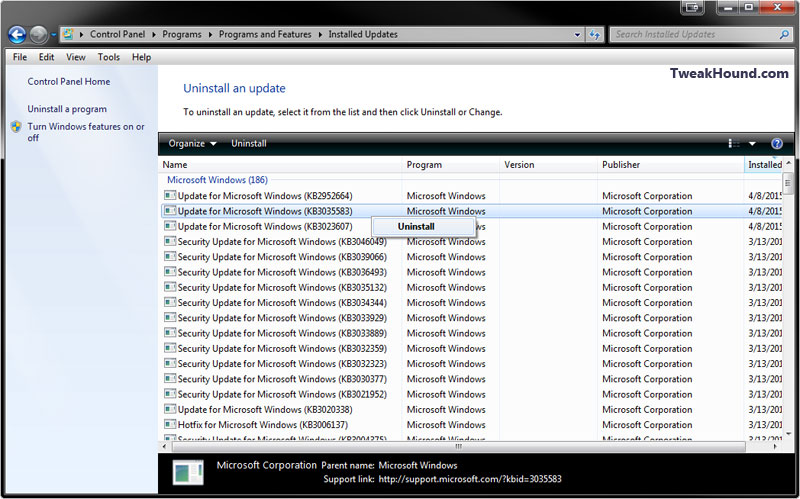This screenshot has height=499, width=800.
Task: Click Uninstall in the command toolbar
Action: click(x=249, y=143)
